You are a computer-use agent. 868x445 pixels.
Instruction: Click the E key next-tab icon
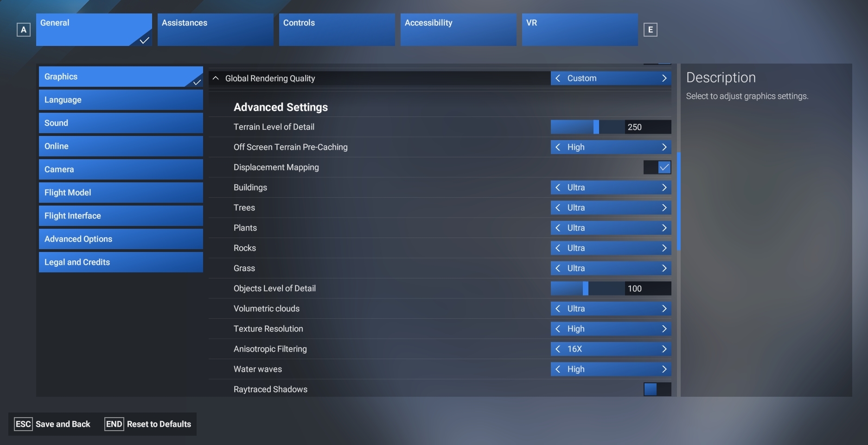(651, 30)
